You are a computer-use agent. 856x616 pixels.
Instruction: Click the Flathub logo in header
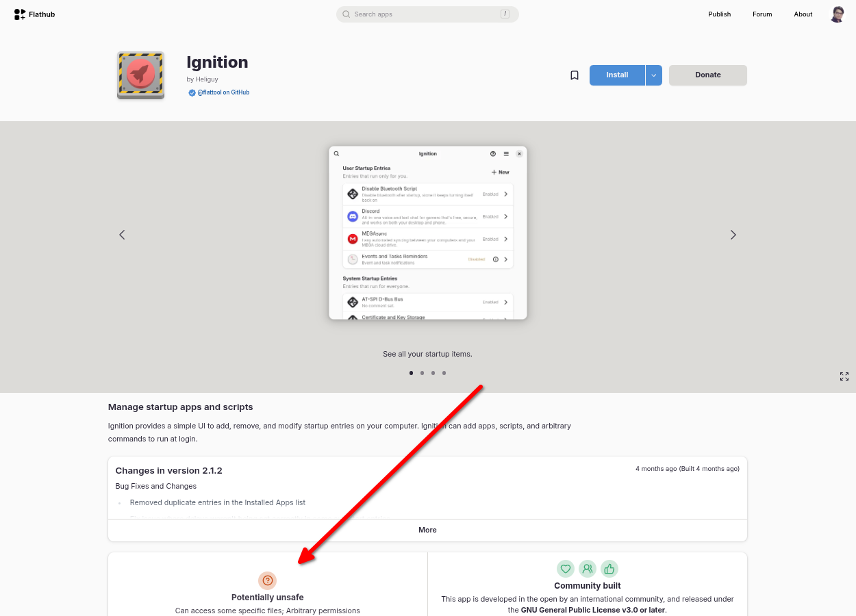(34, 14)
